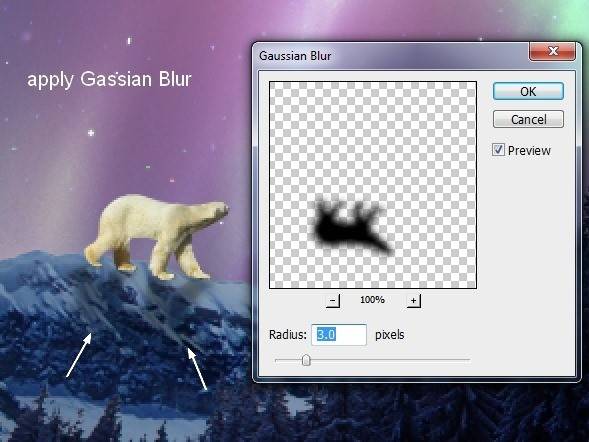Click the right end of Radius slider track

coord(467,360)
